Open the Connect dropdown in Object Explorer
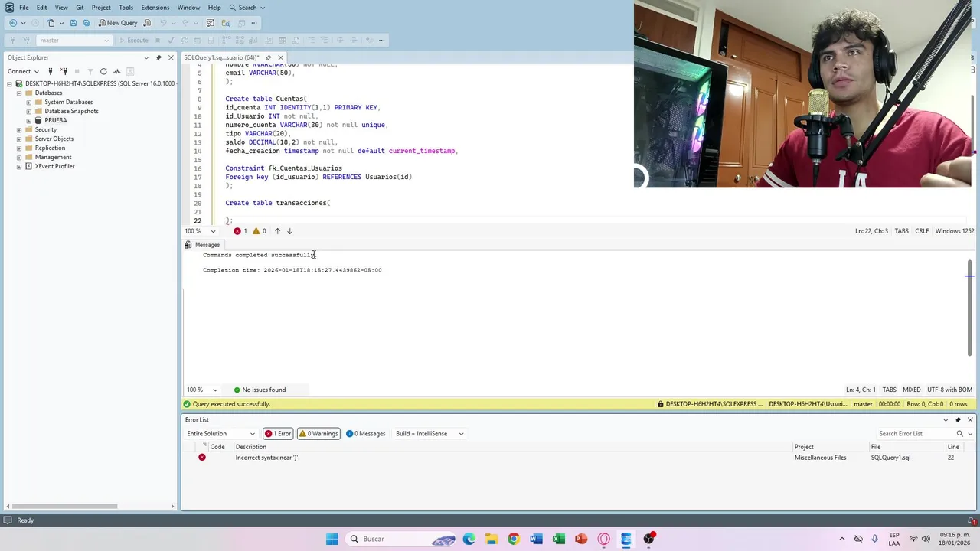 (23, 71)
